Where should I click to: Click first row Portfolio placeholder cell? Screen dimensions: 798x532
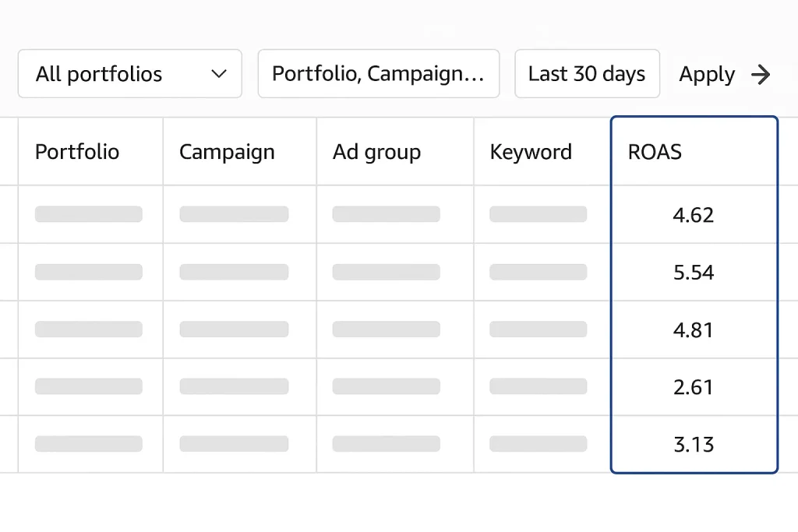[89, 214]
